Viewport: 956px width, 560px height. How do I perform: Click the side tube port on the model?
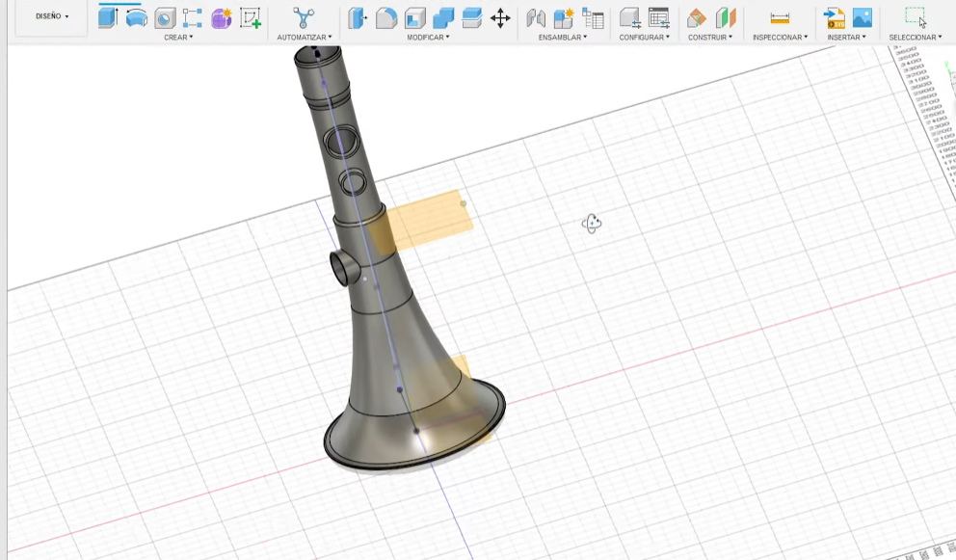344,267
